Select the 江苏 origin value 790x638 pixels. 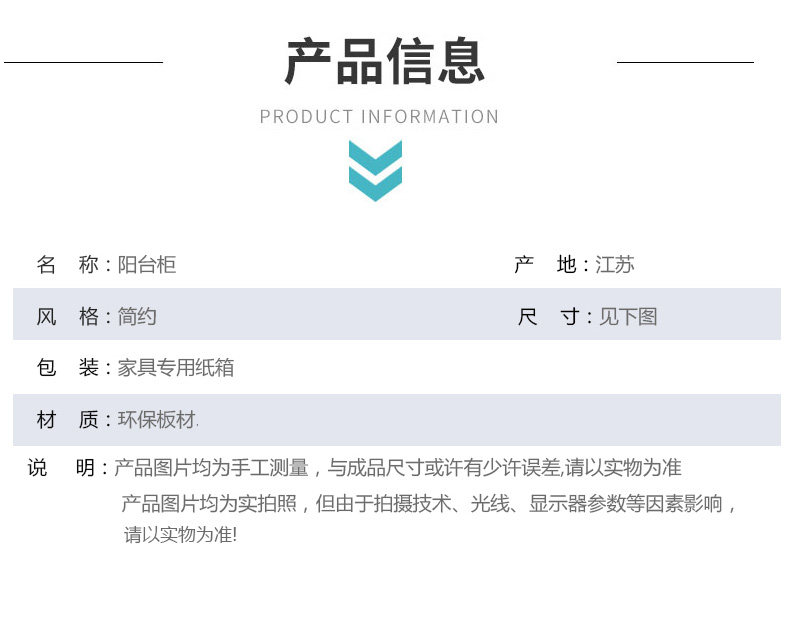[614, 264]
